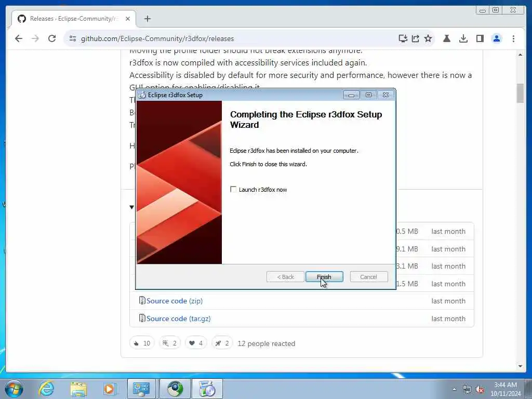
Task: Click the '12 people reacted' text
Action: (x=267, y=344)
